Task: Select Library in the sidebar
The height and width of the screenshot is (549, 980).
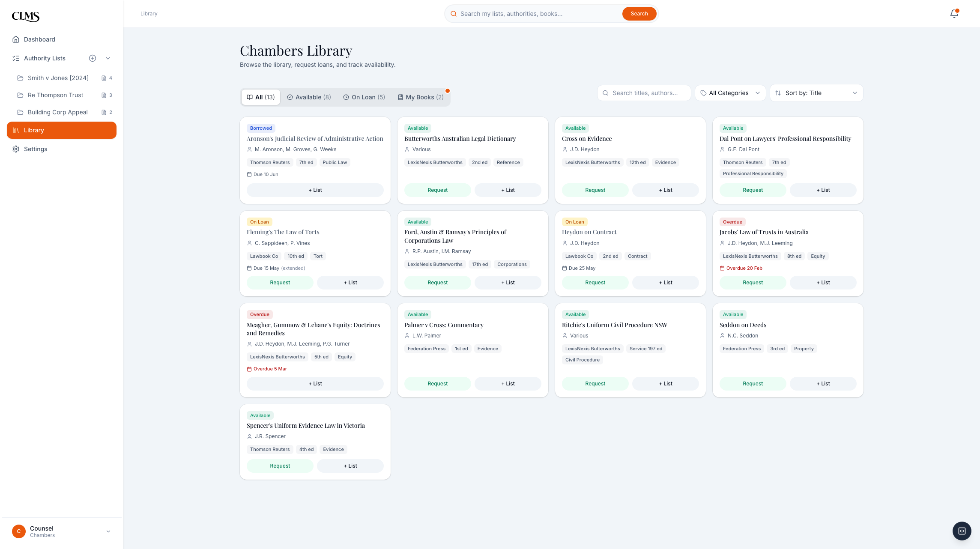Action: pyautogui.click(x=62, y=130)
